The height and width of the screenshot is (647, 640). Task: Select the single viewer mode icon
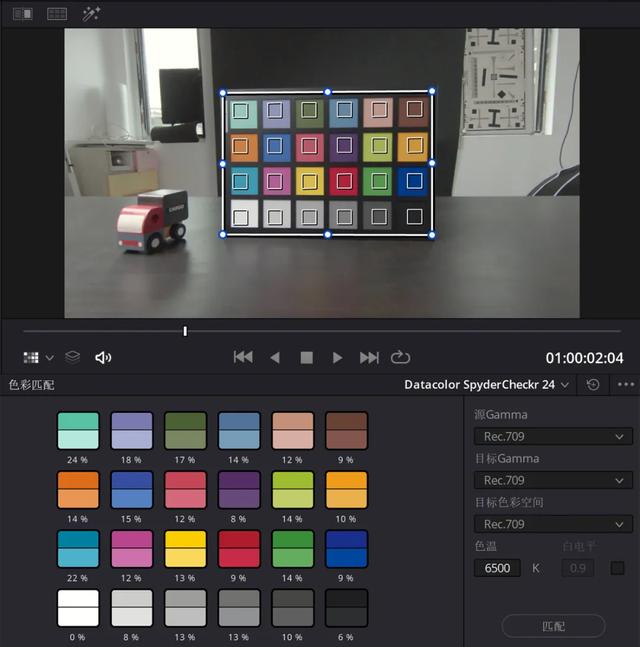pos(22,14)
